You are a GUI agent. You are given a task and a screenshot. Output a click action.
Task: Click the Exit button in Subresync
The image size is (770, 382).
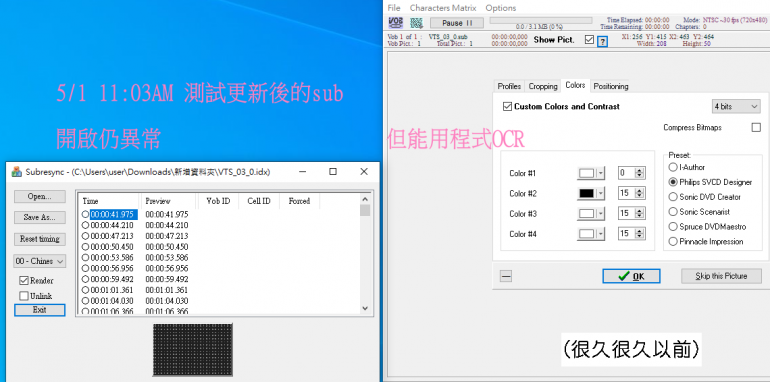pyautogui.click(x=39, y=310)
